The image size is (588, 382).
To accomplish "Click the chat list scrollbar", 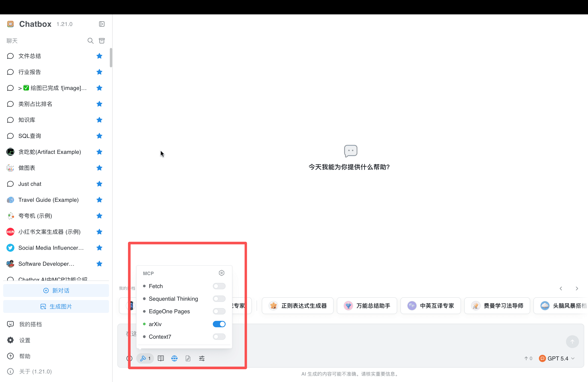I will point(111,58).
